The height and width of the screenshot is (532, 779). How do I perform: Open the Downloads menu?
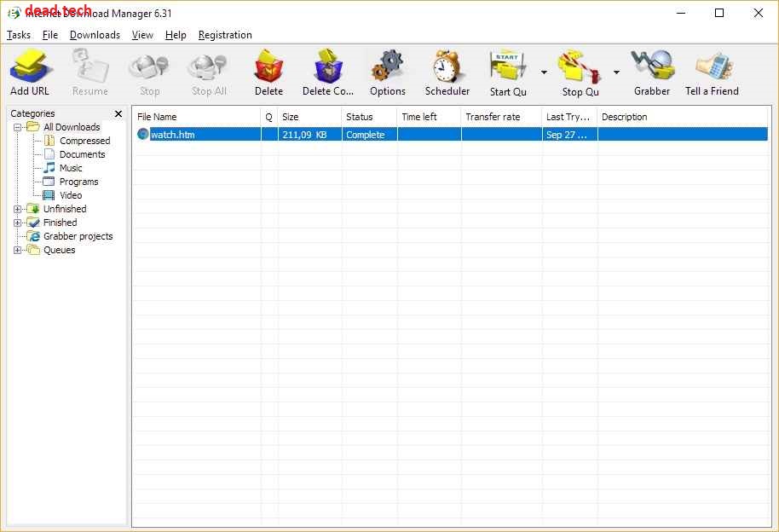click(94, 35)
